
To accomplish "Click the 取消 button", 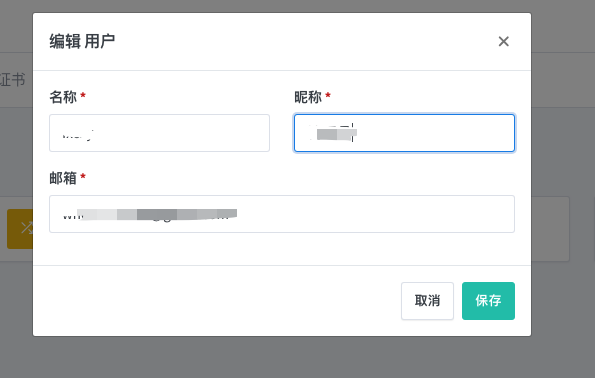I will coord(427,301).
